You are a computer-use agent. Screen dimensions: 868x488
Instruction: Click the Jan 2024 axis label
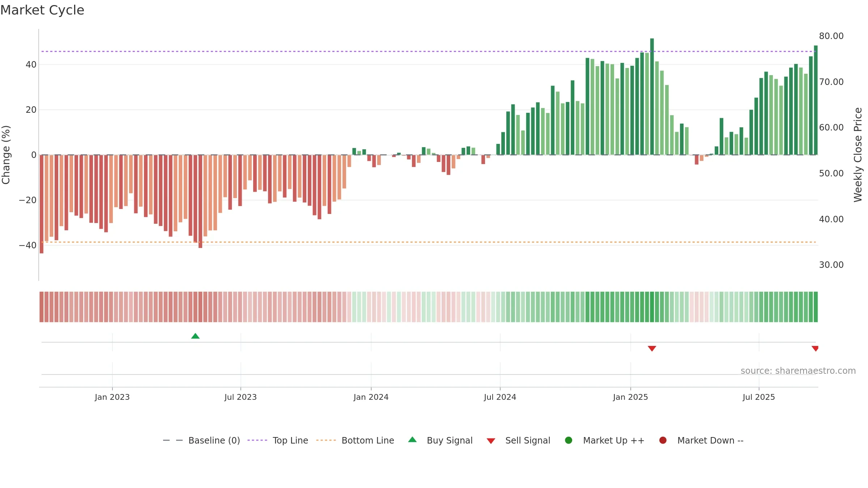coord(371,397)
